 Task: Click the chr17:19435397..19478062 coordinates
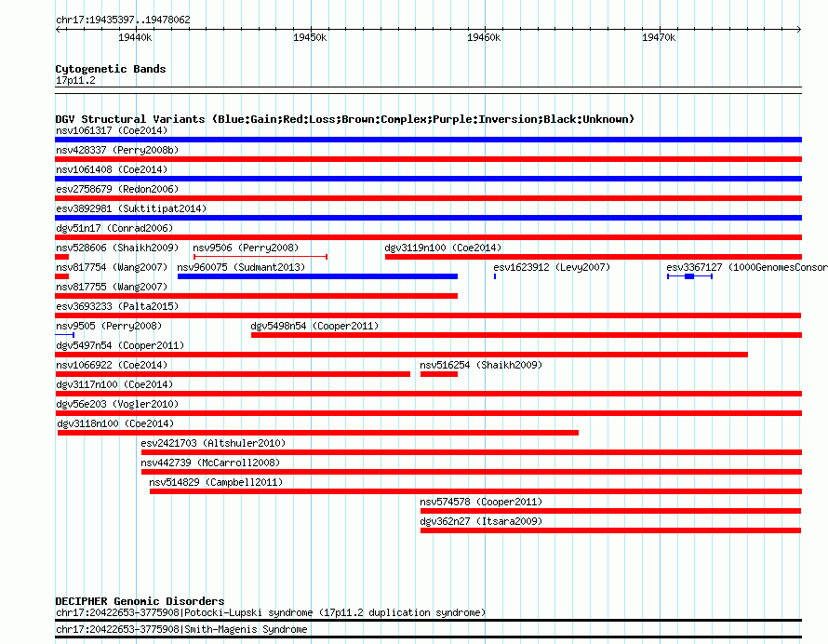[123, 20]
